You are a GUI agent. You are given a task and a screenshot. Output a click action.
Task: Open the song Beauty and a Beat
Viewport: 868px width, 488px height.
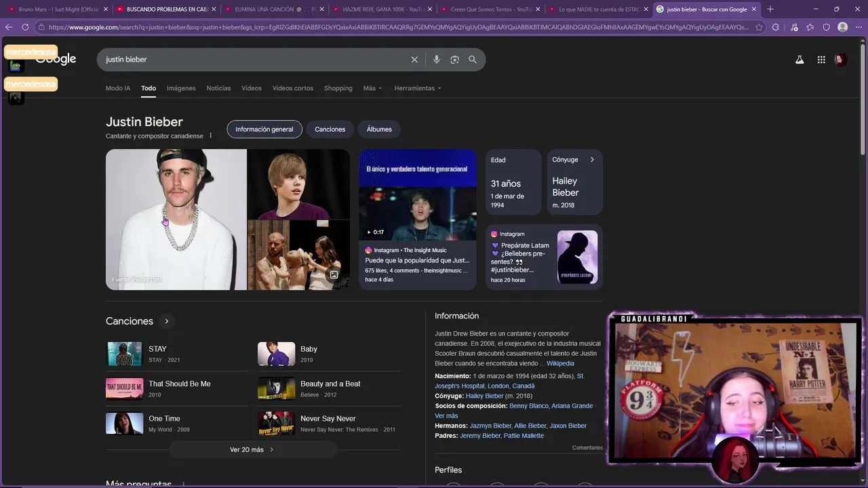[x=329, y=388]
